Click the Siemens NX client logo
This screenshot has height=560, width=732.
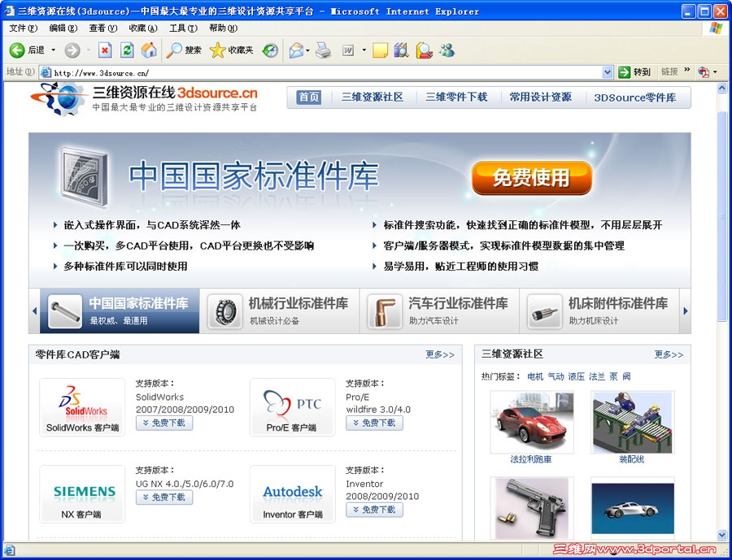[82, 493]
